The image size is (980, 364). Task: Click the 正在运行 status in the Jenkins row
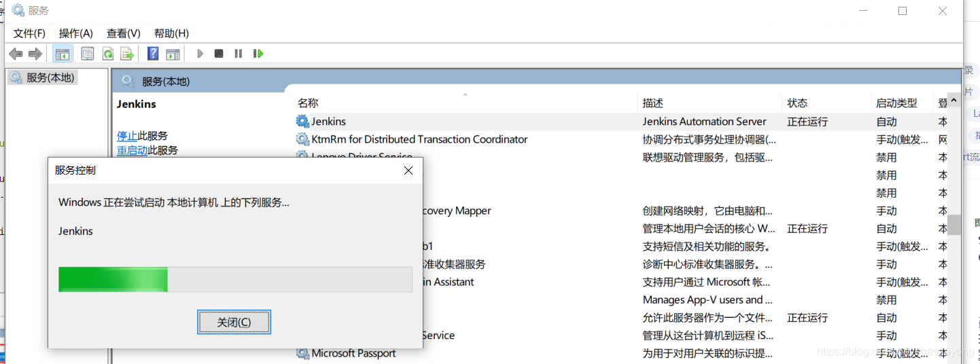pos(807,122)
